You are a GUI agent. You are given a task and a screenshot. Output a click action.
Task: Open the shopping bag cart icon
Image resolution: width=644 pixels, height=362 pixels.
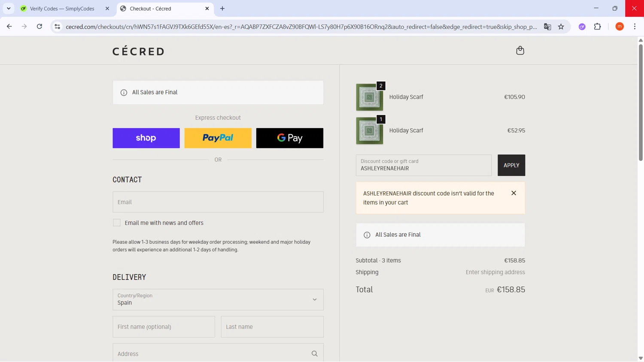(520, 51)
